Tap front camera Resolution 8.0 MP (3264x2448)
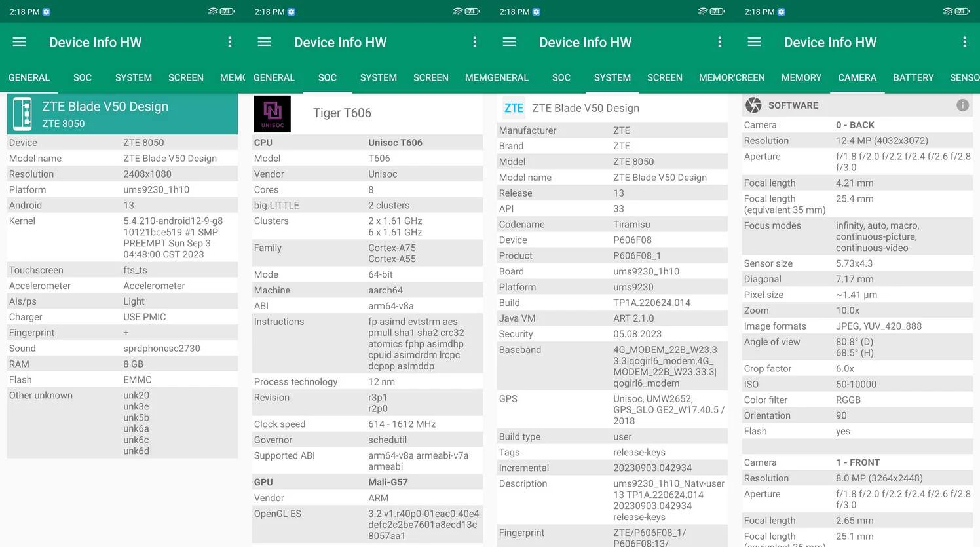The height and width of the screenshot is (547, 980). pyautogui.click(x=879, y=478)
